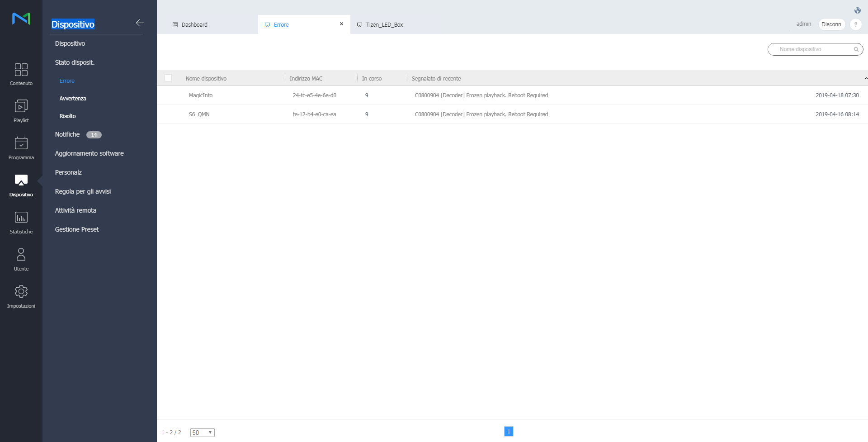The width and height of the screenshot is (868, 442).
Task: Sort by Segnalato di recente column
Action: tap(436, 79)
